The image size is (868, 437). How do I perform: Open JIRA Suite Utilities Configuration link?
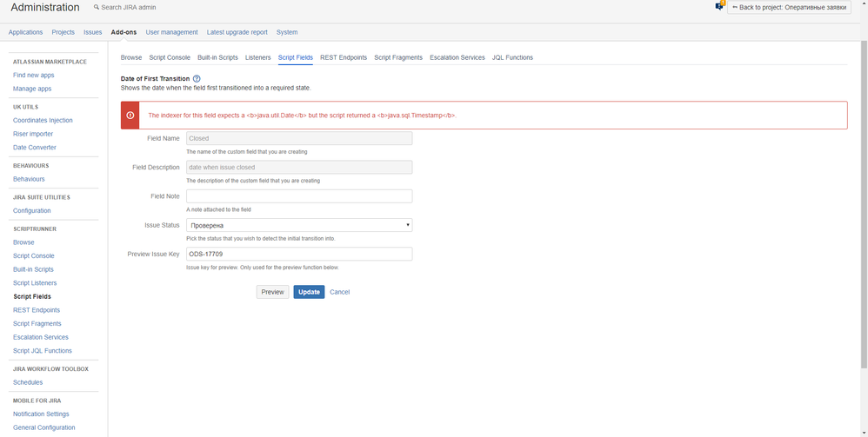(31, 211)
